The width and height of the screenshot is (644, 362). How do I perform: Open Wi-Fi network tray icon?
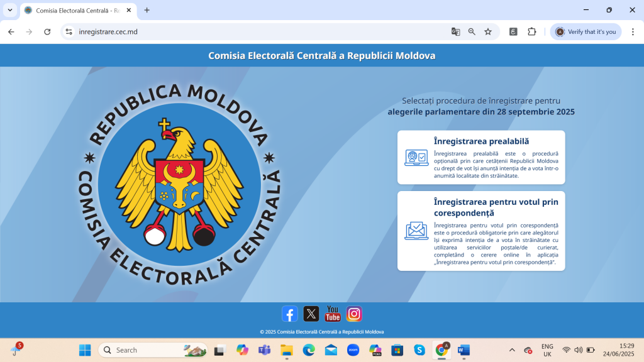(567, 350)
